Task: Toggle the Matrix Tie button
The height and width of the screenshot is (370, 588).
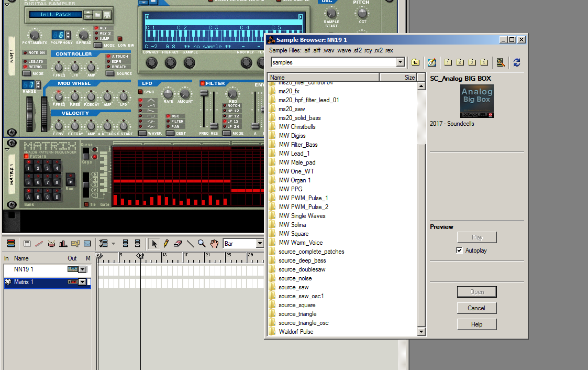Action: click(x=86, y=204)
